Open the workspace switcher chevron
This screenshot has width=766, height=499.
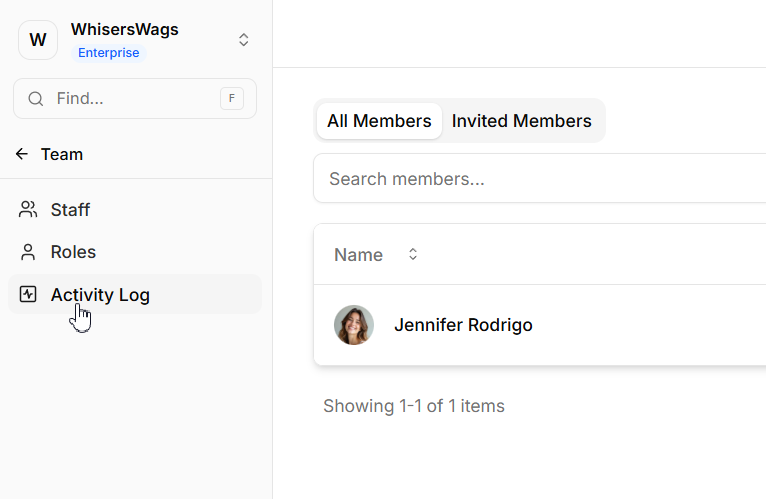[x=243, y=40]
